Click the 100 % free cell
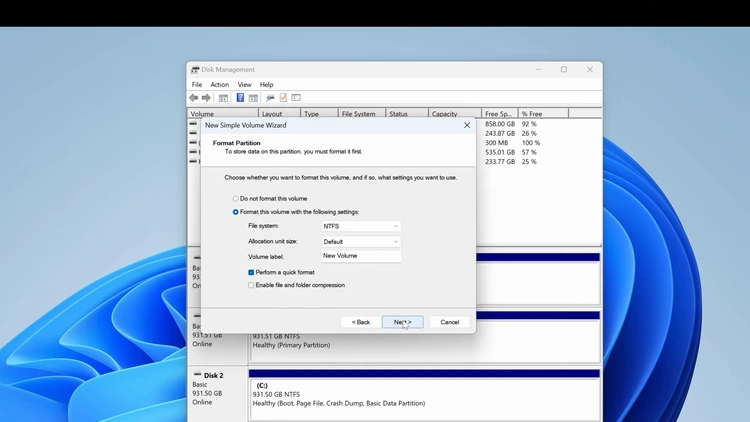 click(531, 143)
